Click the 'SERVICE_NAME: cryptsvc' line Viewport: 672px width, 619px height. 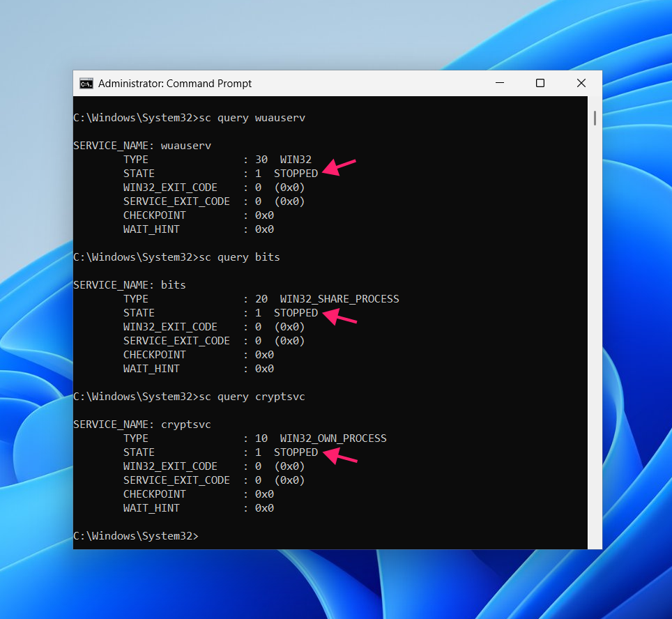pyautogui.click(x=142, y=425)
